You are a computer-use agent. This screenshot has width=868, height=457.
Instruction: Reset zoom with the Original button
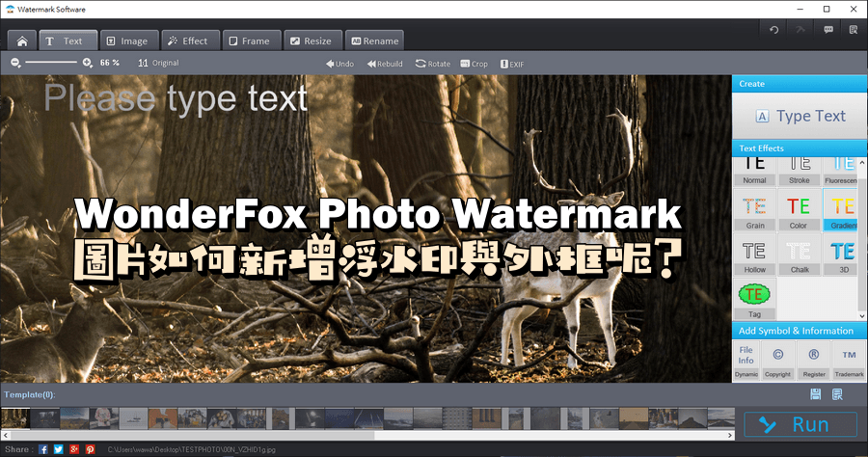[159, 63]
